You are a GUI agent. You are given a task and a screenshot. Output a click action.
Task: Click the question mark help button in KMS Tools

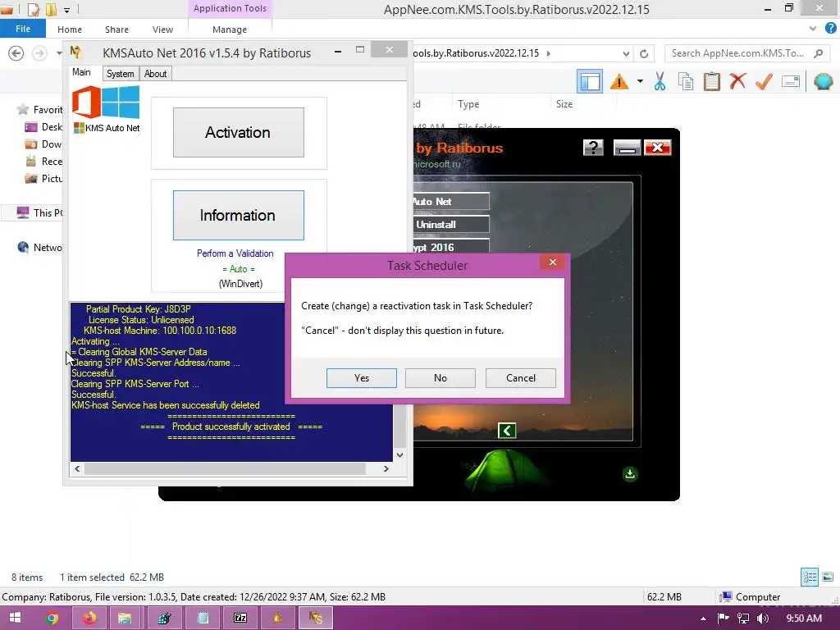(593, 148)
